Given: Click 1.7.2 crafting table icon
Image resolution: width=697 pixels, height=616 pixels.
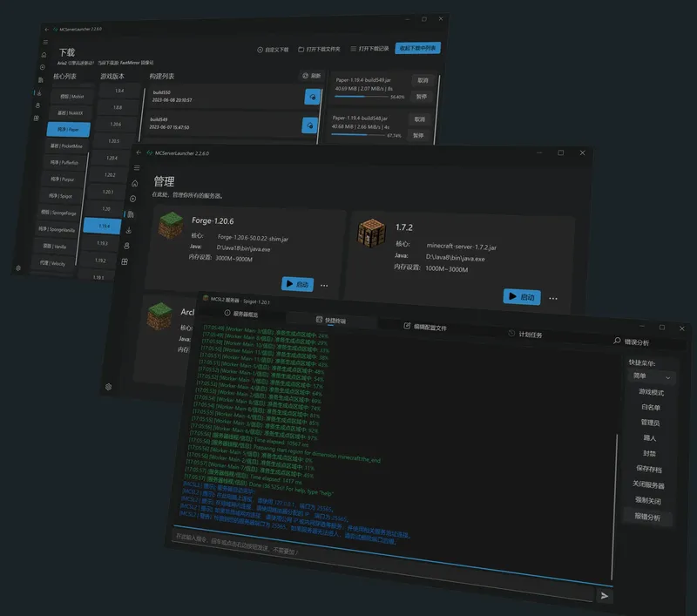Looking at the screenshot, I should (x=372, y=233).
